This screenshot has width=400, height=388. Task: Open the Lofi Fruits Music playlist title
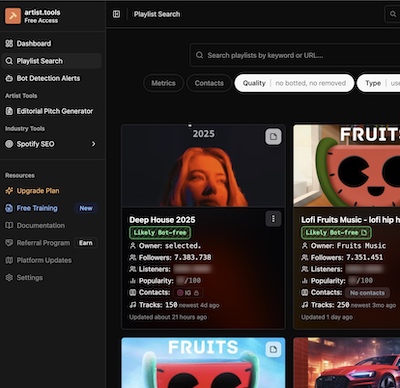350,220
